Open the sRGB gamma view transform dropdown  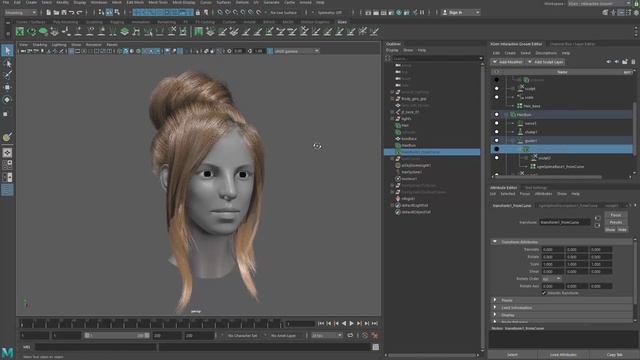(x=296, y=51)
